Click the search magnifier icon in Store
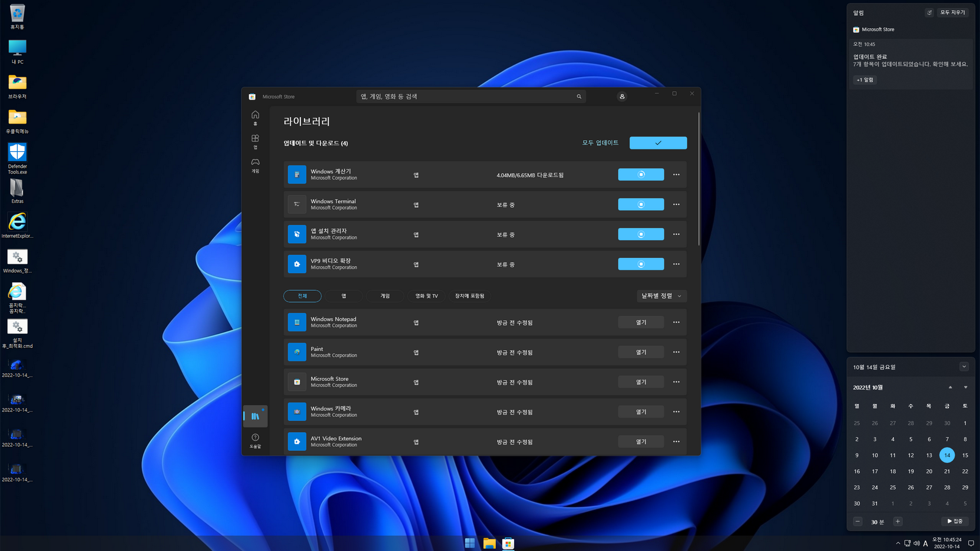Image resolution: width=980 pixels, height=551 pixels. [x=579, y=97]
